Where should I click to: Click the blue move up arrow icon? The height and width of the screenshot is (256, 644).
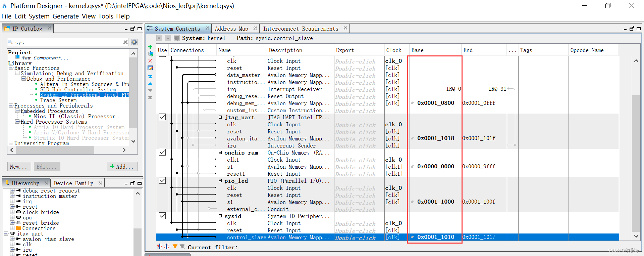tap(150, 84)
